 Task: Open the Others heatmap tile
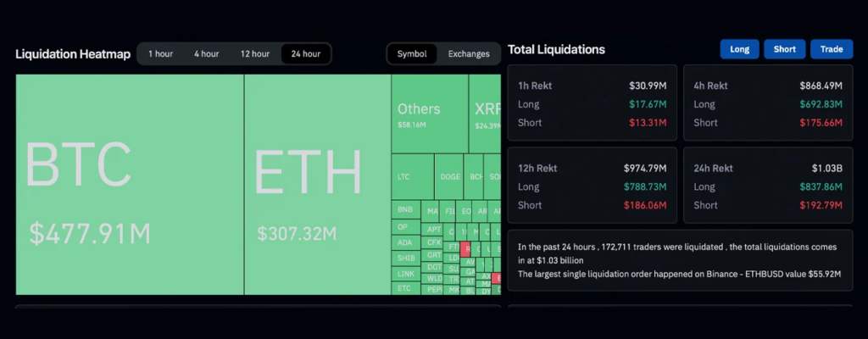tap(430, 114)
